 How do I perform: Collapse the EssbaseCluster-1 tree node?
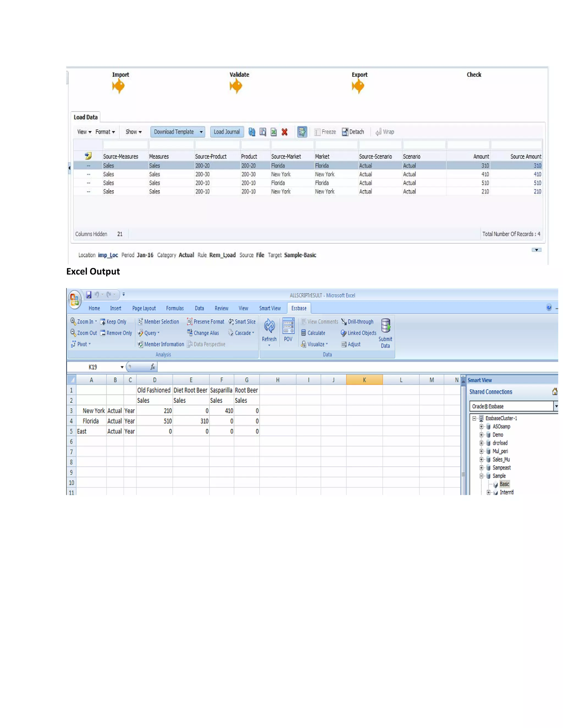click(x=474, y=418)
